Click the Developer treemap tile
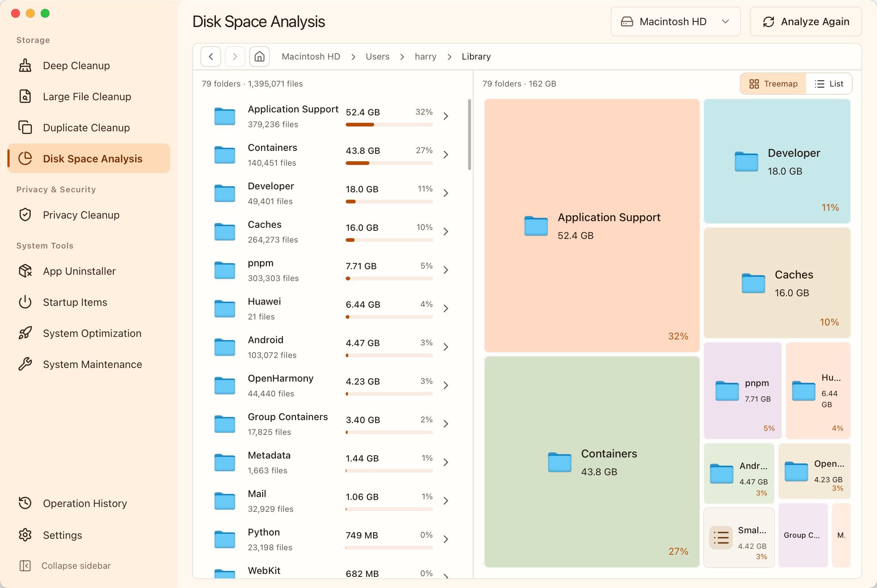Viewport: 877px width, 588px height. coord(777,161)
